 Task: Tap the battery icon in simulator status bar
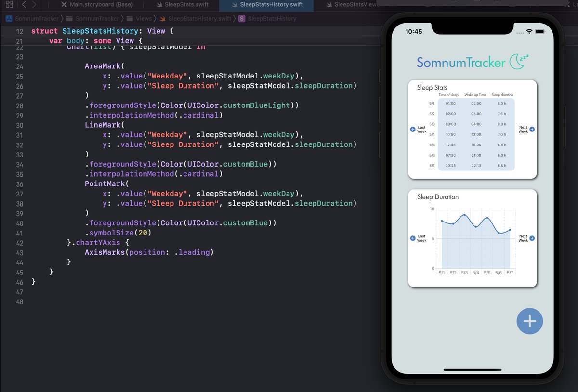(x=540, y=31)
